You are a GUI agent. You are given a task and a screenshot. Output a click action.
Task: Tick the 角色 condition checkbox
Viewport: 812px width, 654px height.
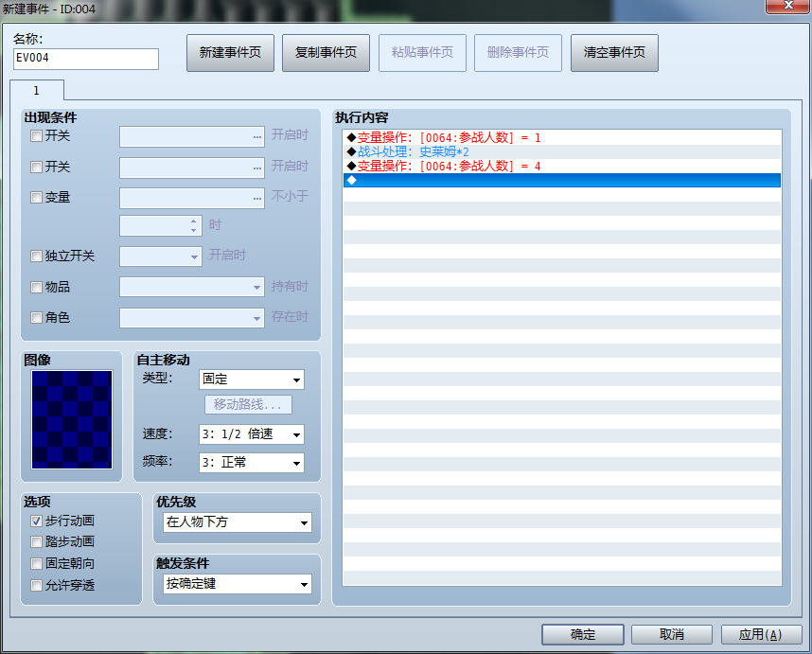tap(36, 317)
